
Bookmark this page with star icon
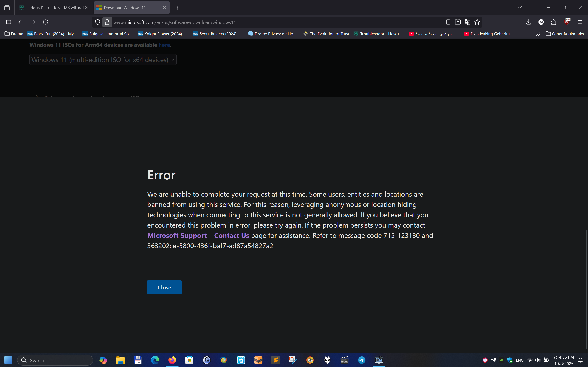(x=477, y=22)
